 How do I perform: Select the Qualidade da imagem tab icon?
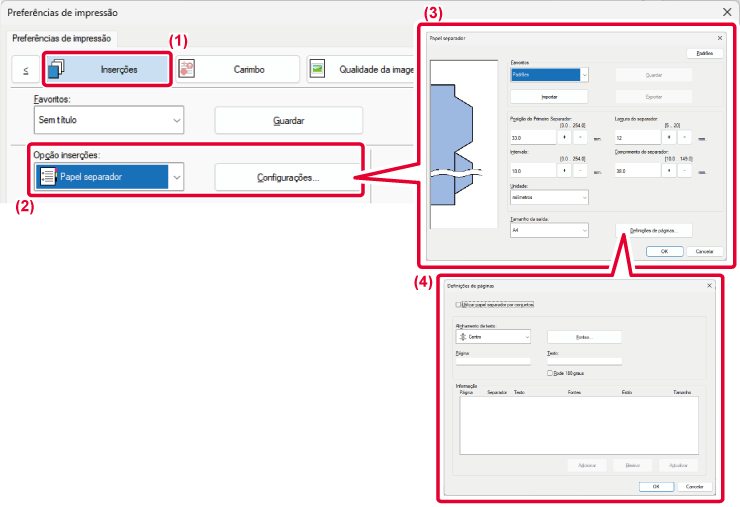pyautogui.click(x=318, y=69)
